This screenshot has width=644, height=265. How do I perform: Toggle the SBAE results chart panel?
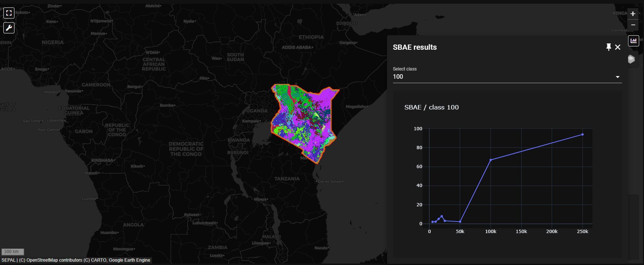point(633,40)
